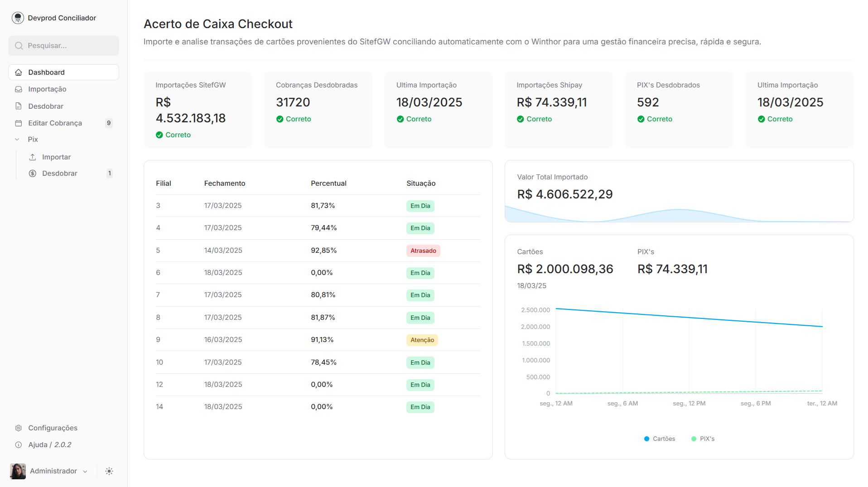Expand the Administrador user menu

pyautogui.click(x=53, y=471)
